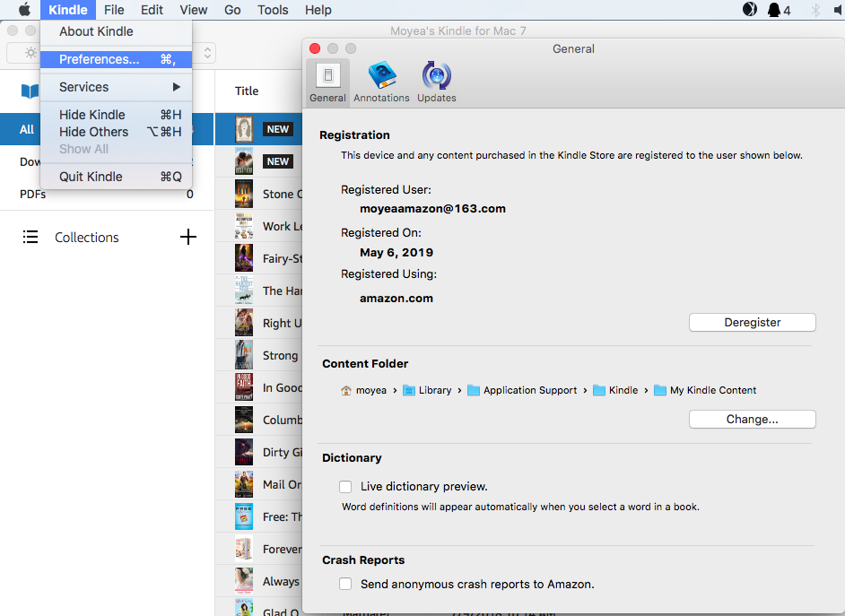Enable Live dictionary preview checkbox

pyautogui.click(x=345, y=487)
